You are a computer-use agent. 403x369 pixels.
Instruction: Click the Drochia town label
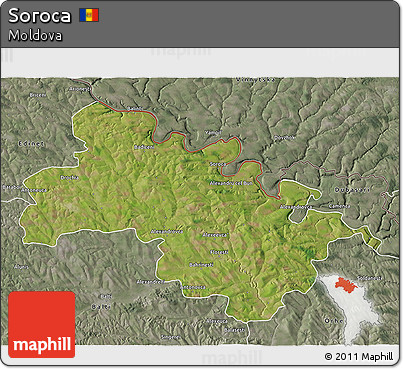(69, 177)
